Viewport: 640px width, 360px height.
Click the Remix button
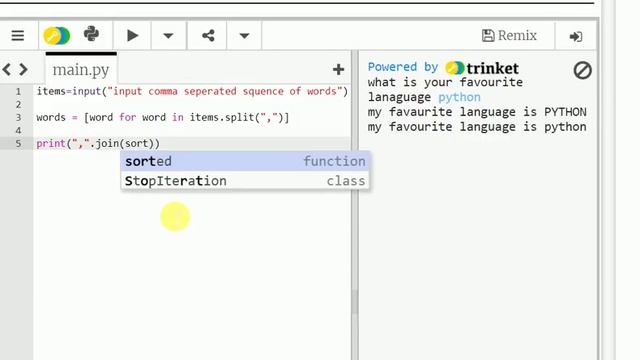coord(509,36)
